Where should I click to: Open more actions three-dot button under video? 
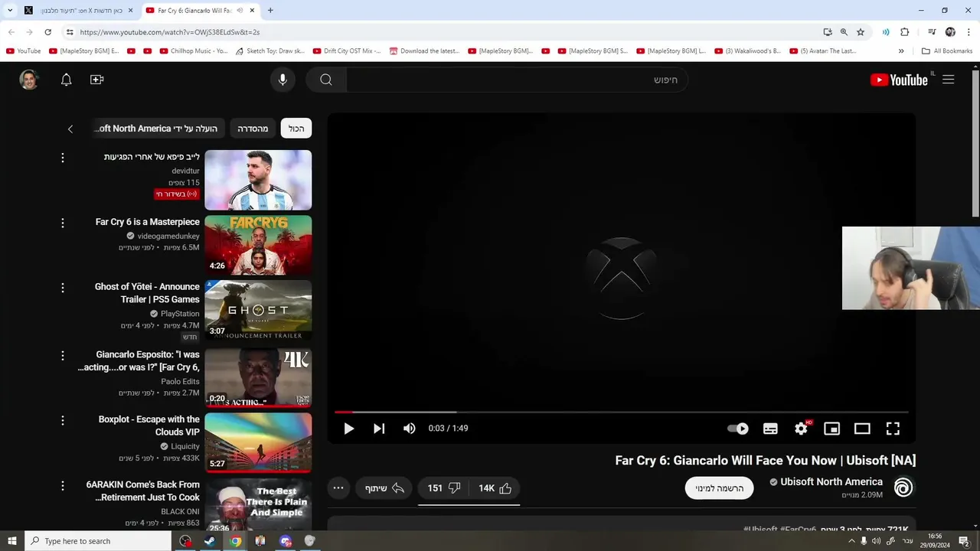338,488
